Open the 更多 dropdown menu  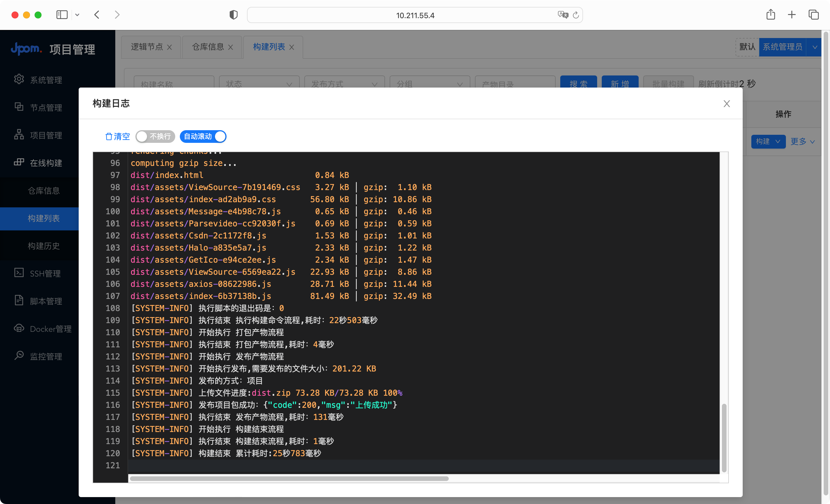click(x=803, y=141)
